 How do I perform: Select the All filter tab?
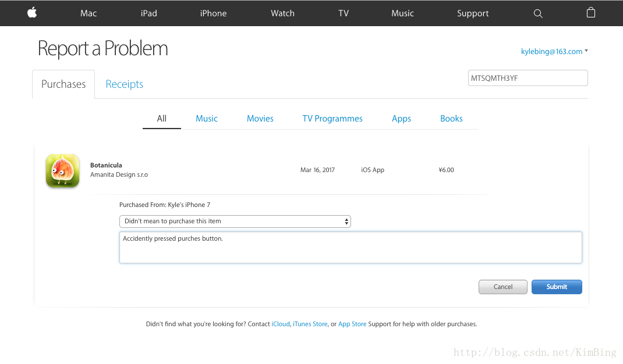click(162, 118)
